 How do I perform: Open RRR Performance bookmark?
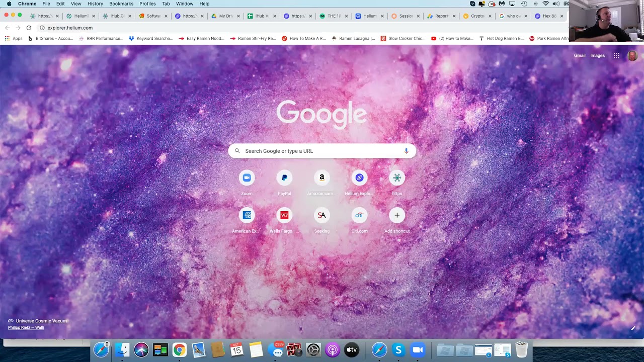tap(101, 38)
